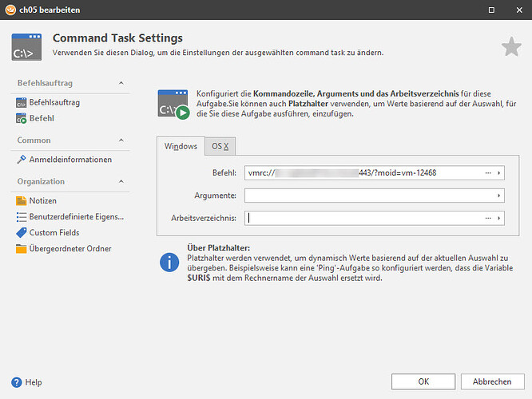Click the favorite star icon
Viewport: 532px width, 399px height.
click(x=511, y=47)
